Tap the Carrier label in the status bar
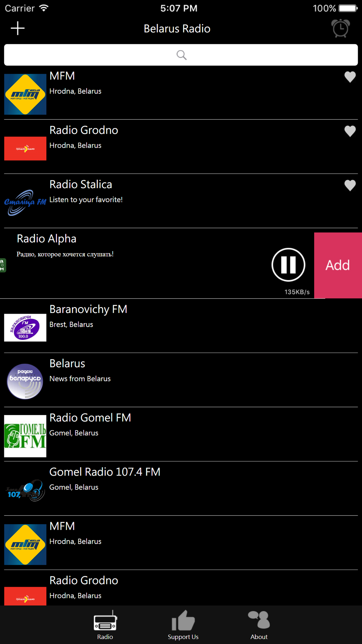Image resolution: width=362 pixels, height=644 pixels. tap(20, 8)
